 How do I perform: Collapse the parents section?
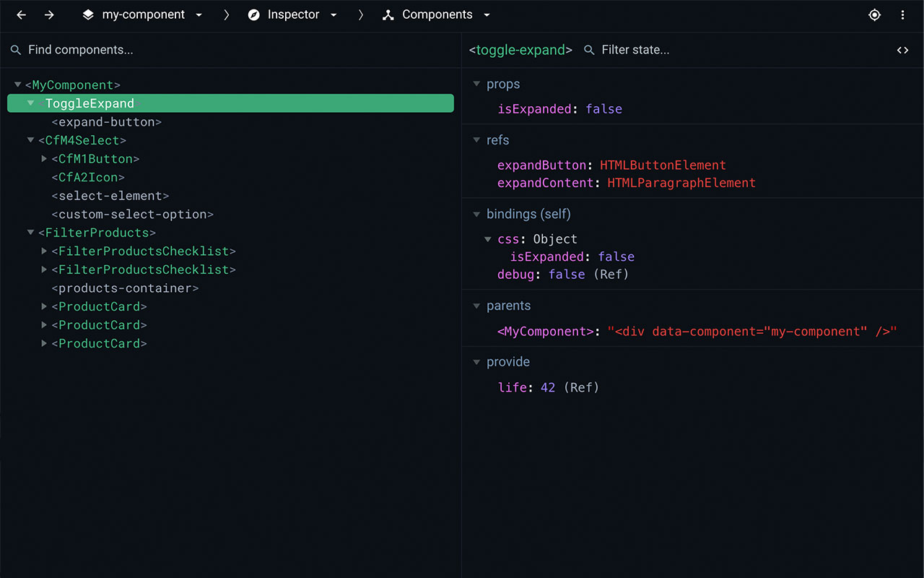click(476, 306)
